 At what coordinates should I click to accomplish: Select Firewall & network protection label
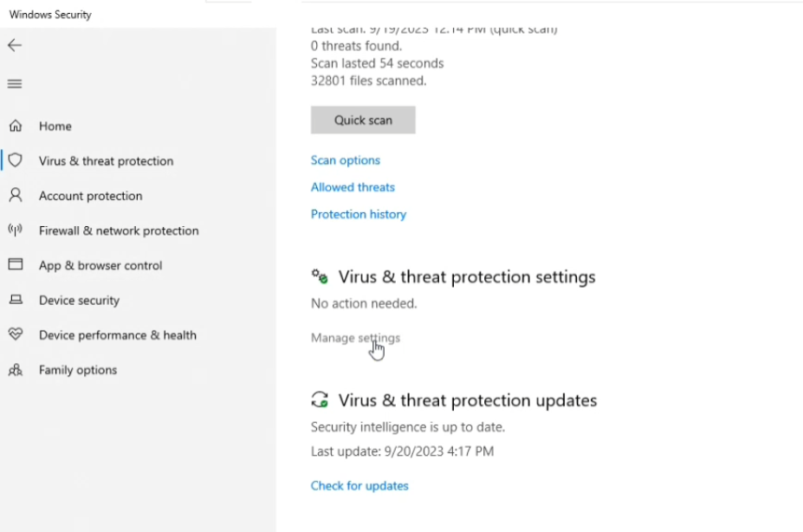click(x=119, y=230)
